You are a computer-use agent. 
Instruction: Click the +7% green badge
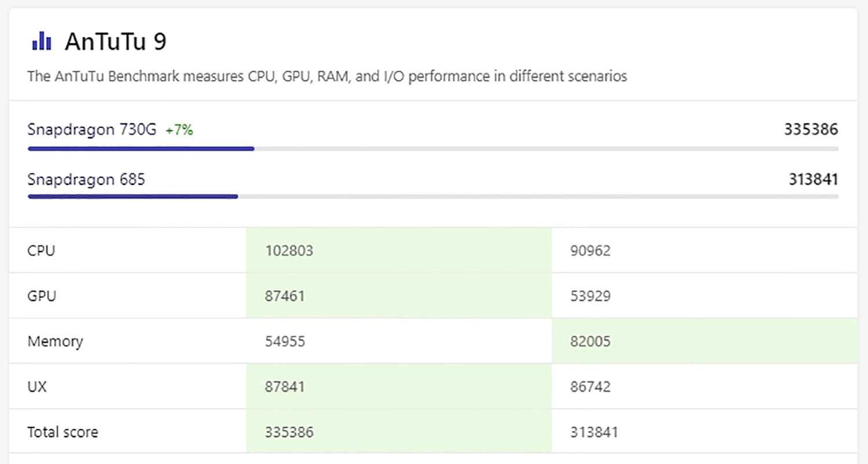coord(179,130)
